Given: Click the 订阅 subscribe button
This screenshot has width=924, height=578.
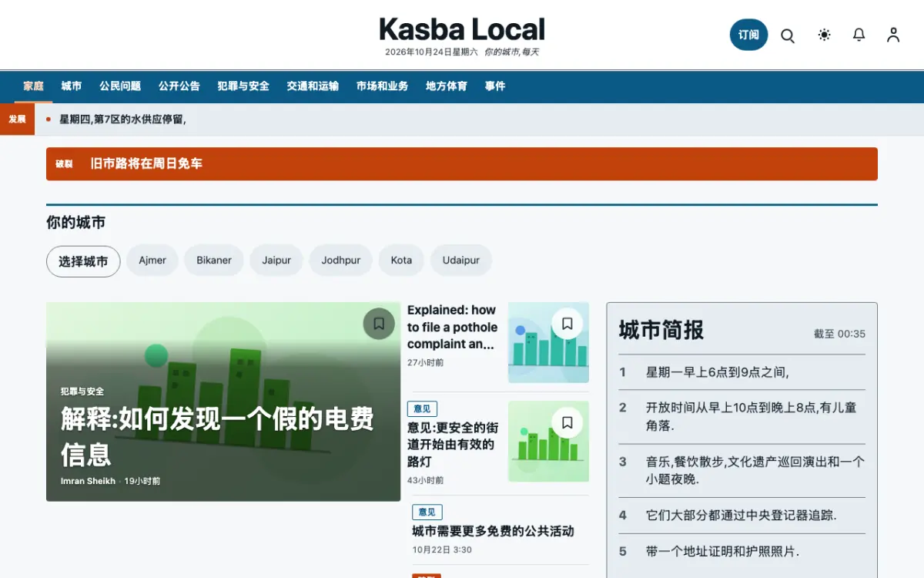Looking at the screenshot, I should coord(748,35).
